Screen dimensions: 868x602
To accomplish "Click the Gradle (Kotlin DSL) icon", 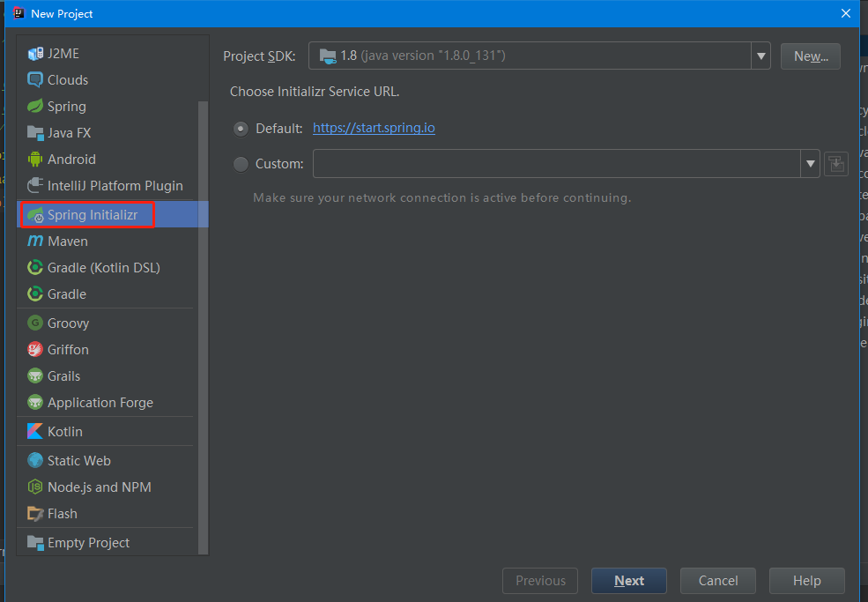I will click(x=35, y=267).
